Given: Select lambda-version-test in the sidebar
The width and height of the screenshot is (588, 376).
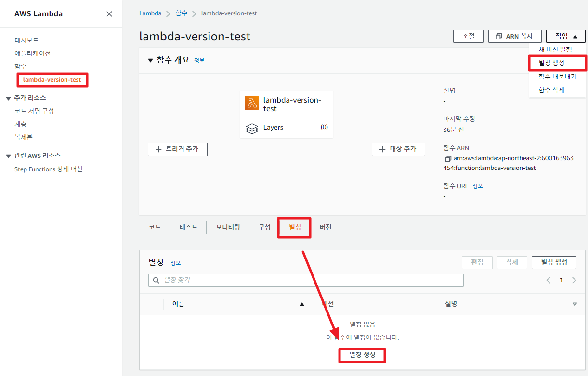Looking at the screenshot, I should click(52, 79).
